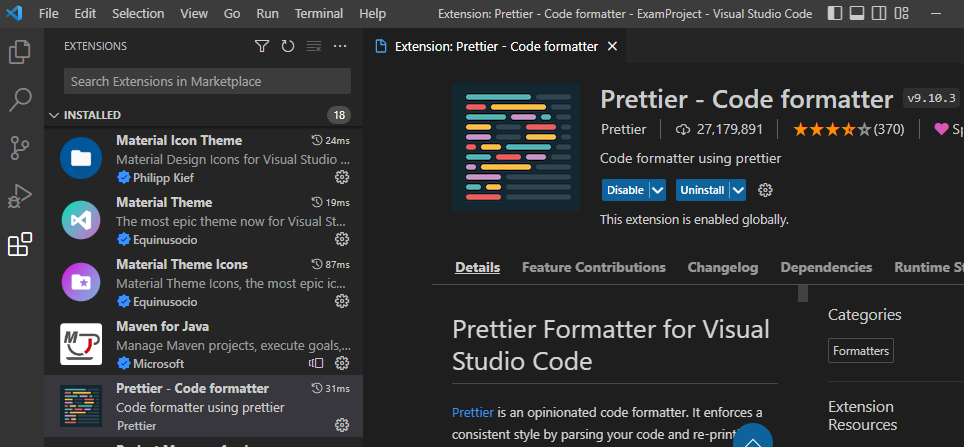
Task: Open the Source Control view
Action: (x=20, y=148)
